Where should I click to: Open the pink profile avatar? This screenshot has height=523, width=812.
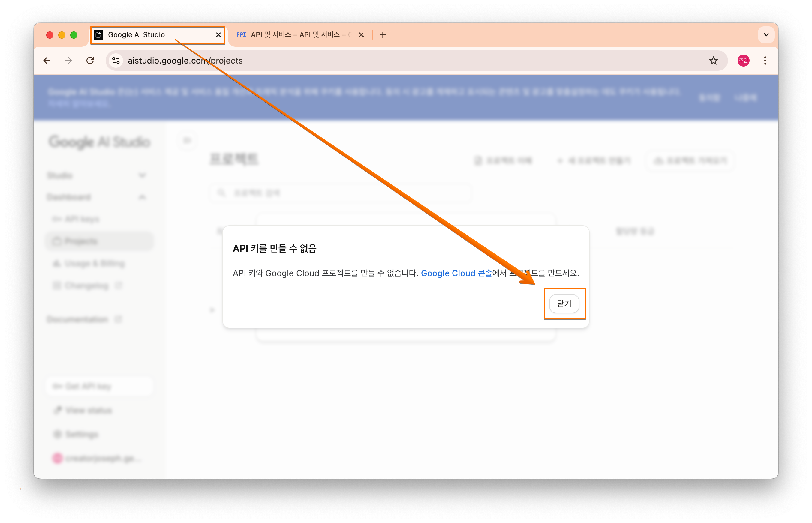click(x=743, y=61)
